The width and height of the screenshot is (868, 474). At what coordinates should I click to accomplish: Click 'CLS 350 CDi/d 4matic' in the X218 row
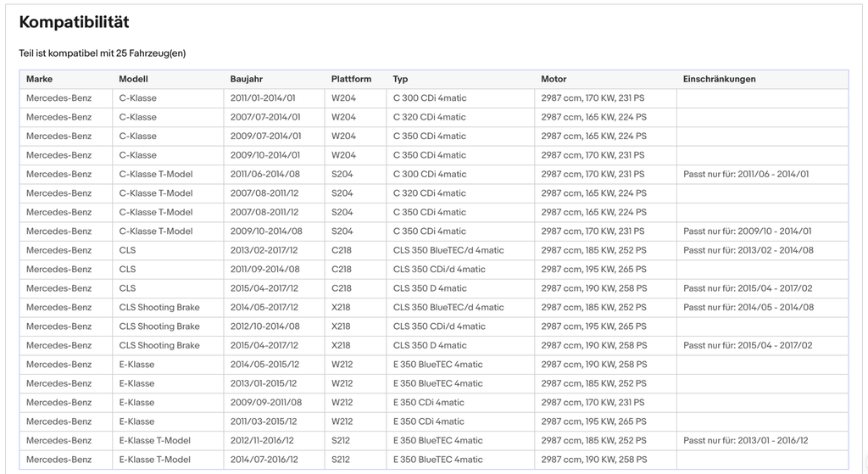[x=439, y=326]
